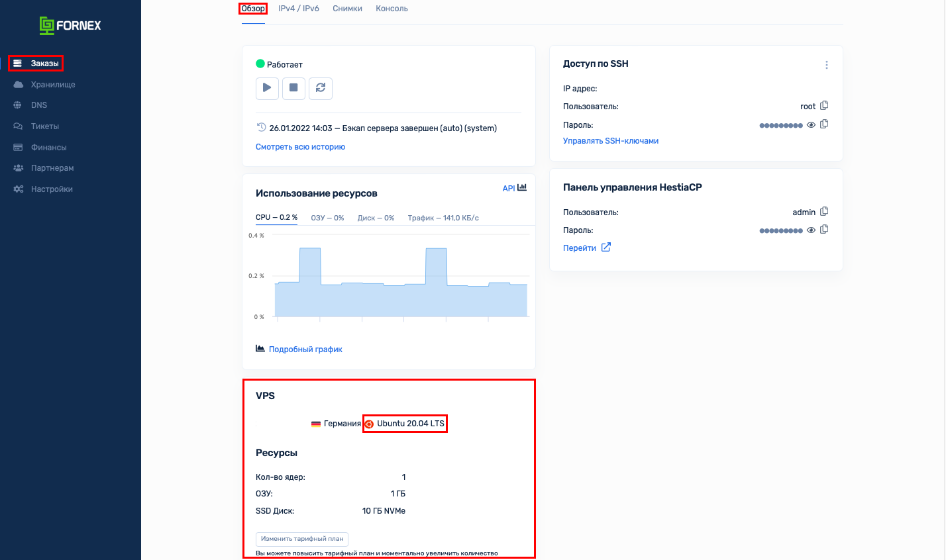Reveal the HestiaCP password
Viewport: 946px width, 560px height.
click(811, 230)
